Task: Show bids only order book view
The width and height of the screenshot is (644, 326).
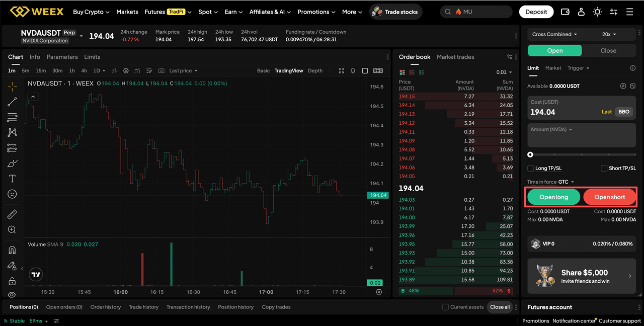Action: point(421,72)
